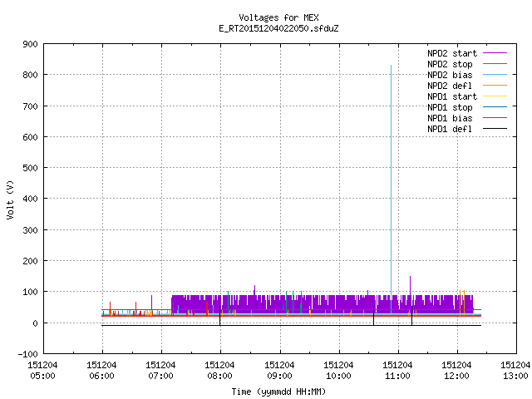The width and height of the screenshot is (532, 399).
Task: Click the 700 y-axis tick label
Action: 30,106
